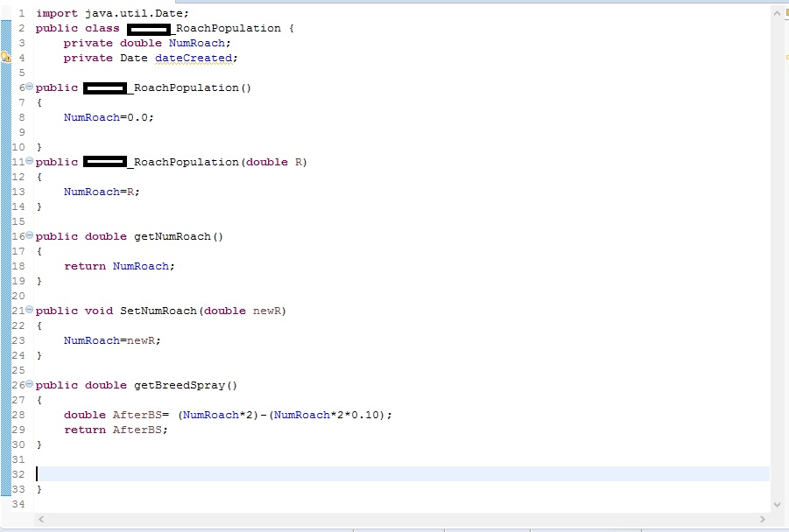Viewport: 789px width, 532px height.
Task: Click line number 20 in the gutter
Action: pos(18,296)
